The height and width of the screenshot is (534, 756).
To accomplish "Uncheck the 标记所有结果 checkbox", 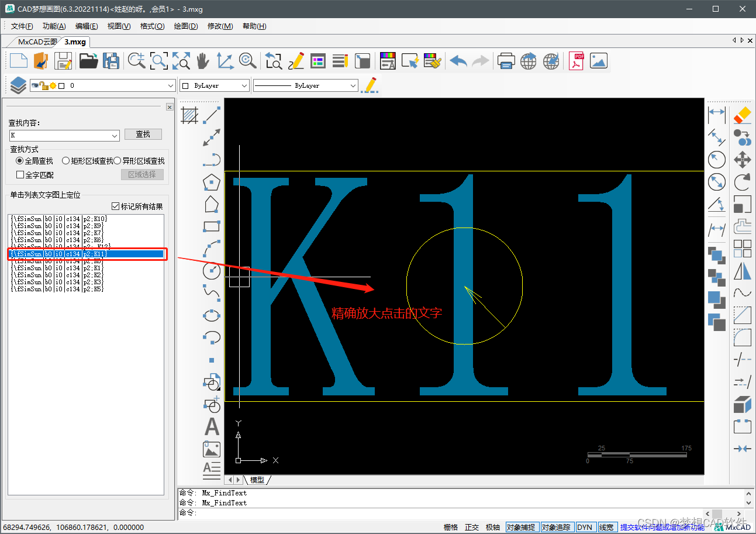I will coord(137,206).
